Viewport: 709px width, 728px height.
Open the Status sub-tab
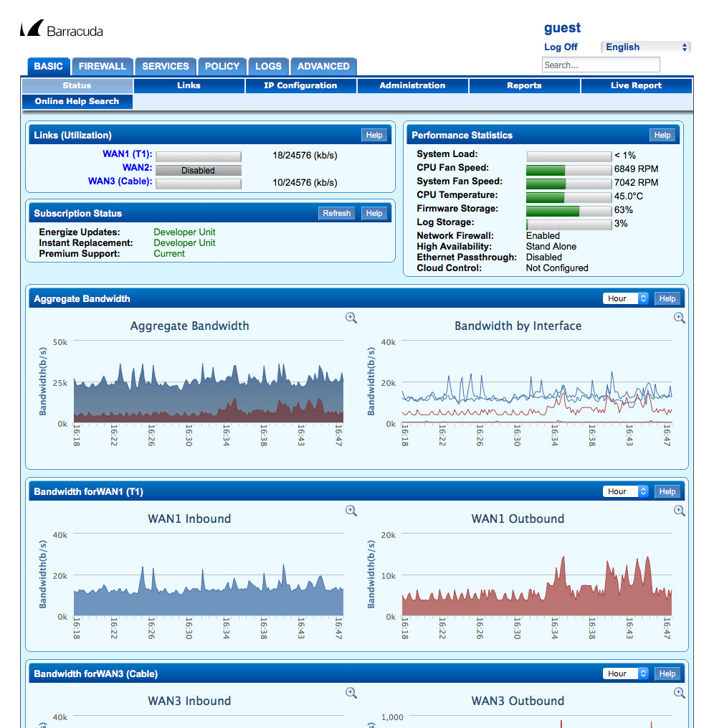pyautogui.click(x=77, y=85)
